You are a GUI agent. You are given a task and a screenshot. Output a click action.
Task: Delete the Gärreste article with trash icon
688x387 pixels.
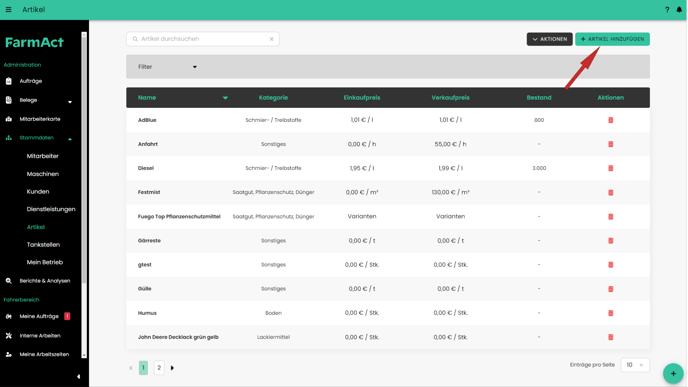point(610,240)
